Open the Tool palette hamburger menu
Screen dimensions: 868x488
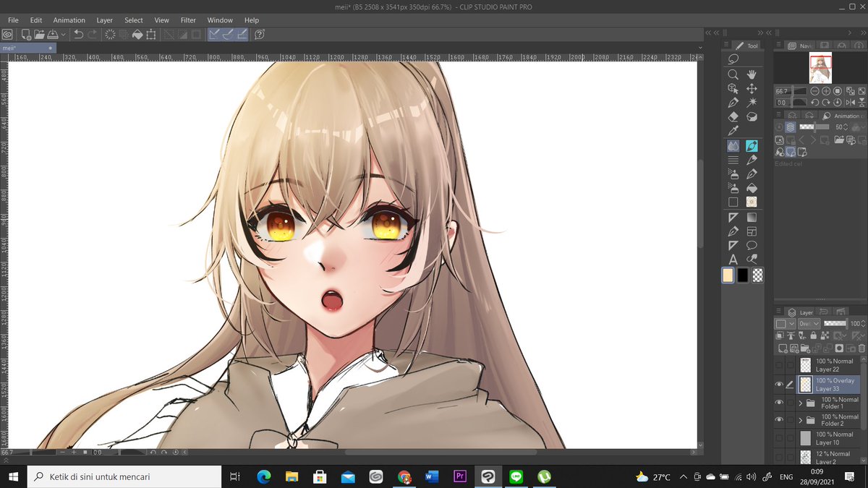(726, 45)
